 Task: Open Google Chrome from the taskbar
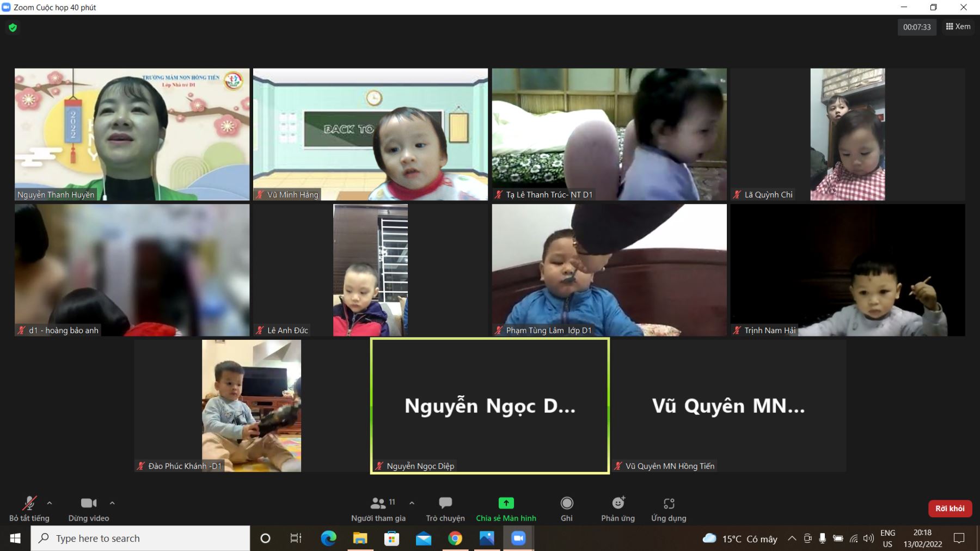tap(455, 538)
